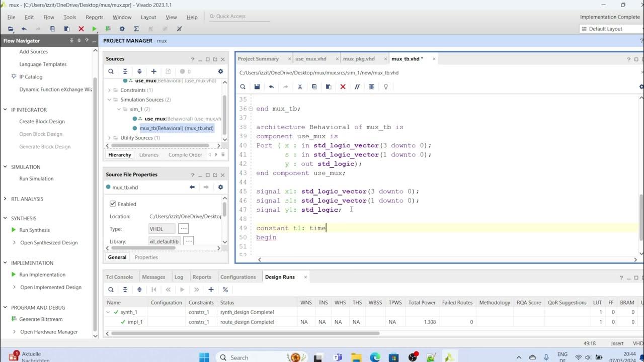Screen dimensions: 644x362
Task: Click back arrow in Source File Properties
Action: coord(192,187)
